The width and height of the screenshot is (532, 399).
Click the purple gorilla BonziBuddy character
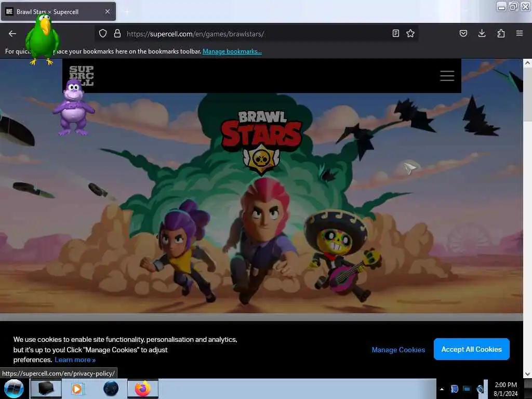point(73,108)
